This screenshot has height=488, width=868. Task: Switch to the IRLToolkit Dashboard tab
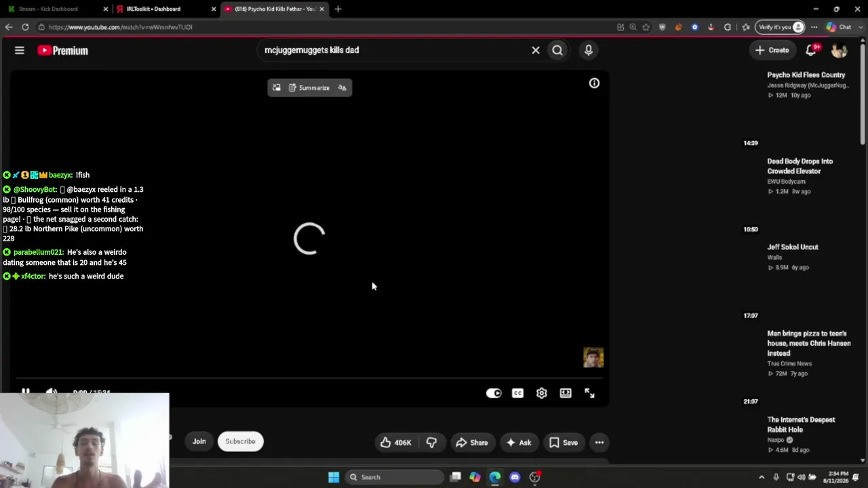pos(153,9)
